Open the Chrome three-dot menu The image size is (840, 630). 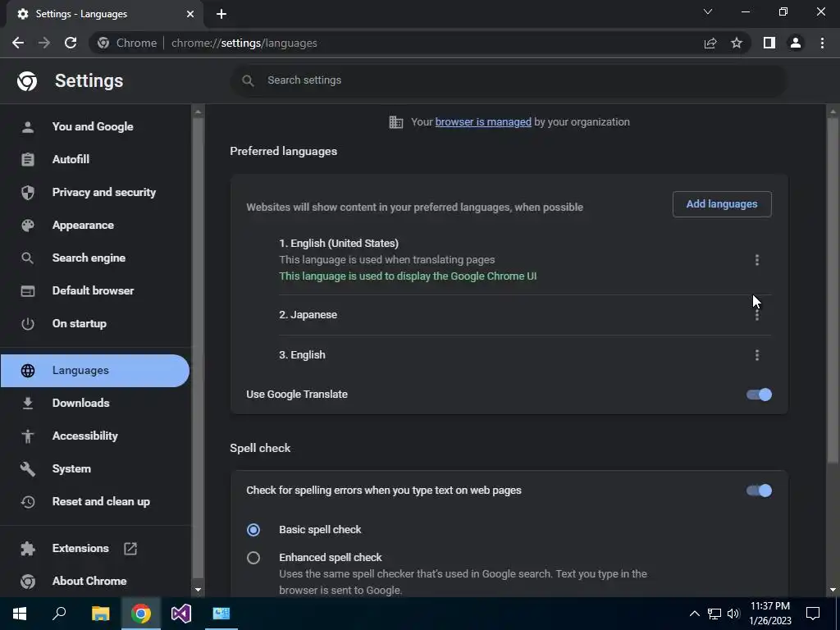[822, 43]
